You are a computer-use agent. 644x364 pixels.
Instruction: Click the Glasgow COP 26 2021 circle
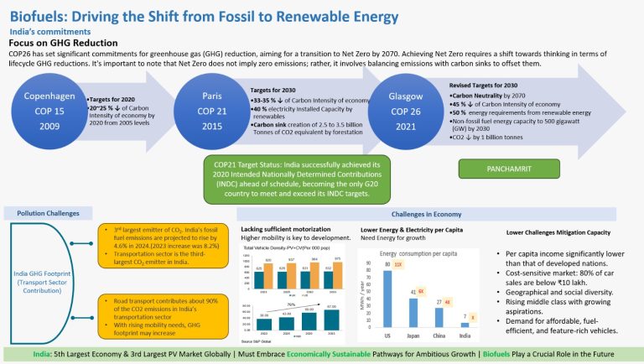[406, 112]
